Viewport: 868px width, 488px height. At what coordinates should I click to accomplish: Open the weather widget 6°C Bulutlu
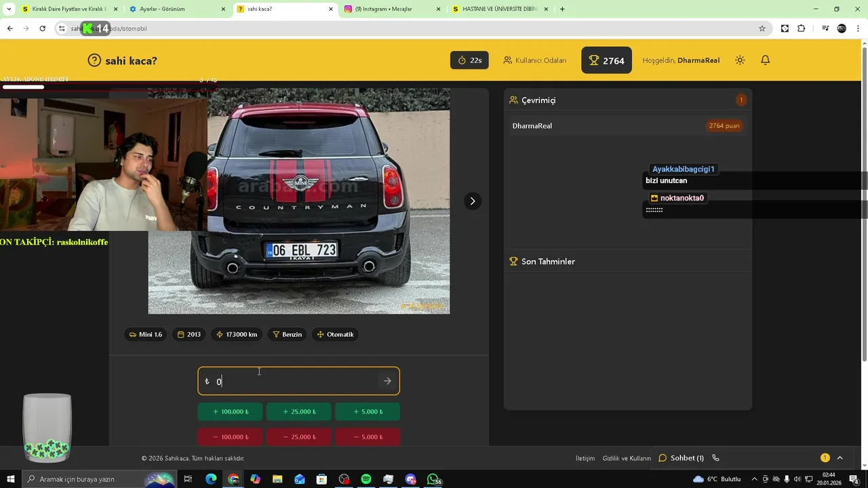tap(717, 479)
